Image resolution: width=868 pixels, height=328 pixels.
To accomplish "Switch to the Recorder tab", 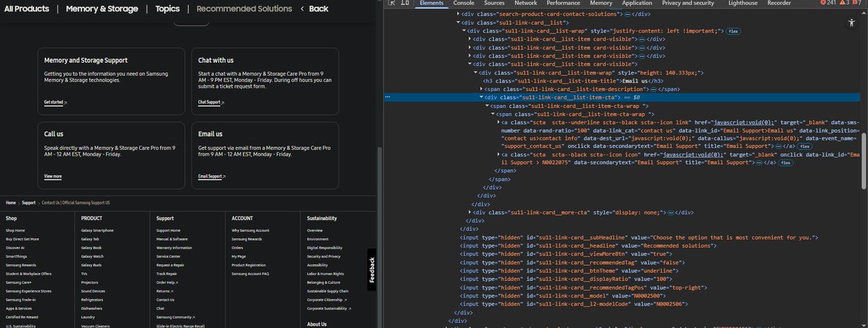I will coord(779,4).
